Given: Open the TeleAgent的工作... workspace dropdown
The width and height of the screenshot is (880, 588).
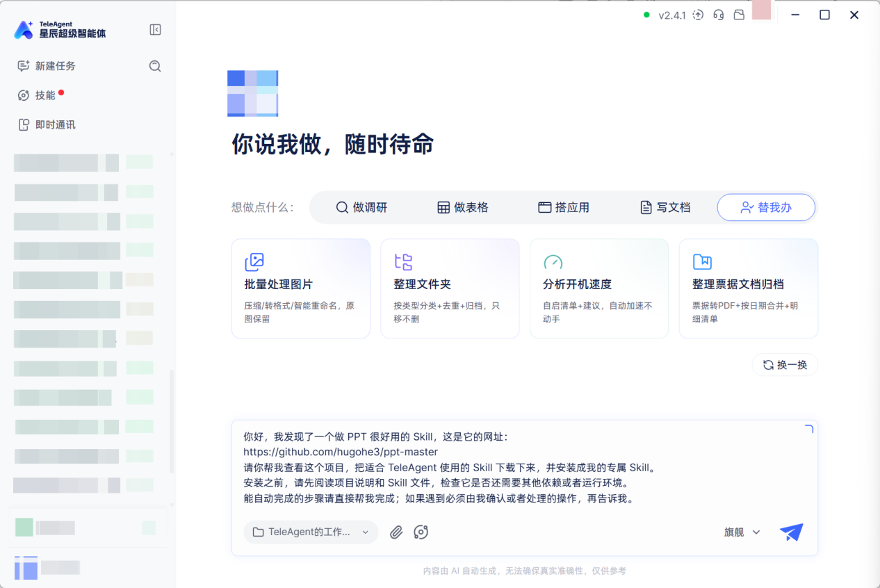Looking at the screenshot, I should (x=311, y=532).
